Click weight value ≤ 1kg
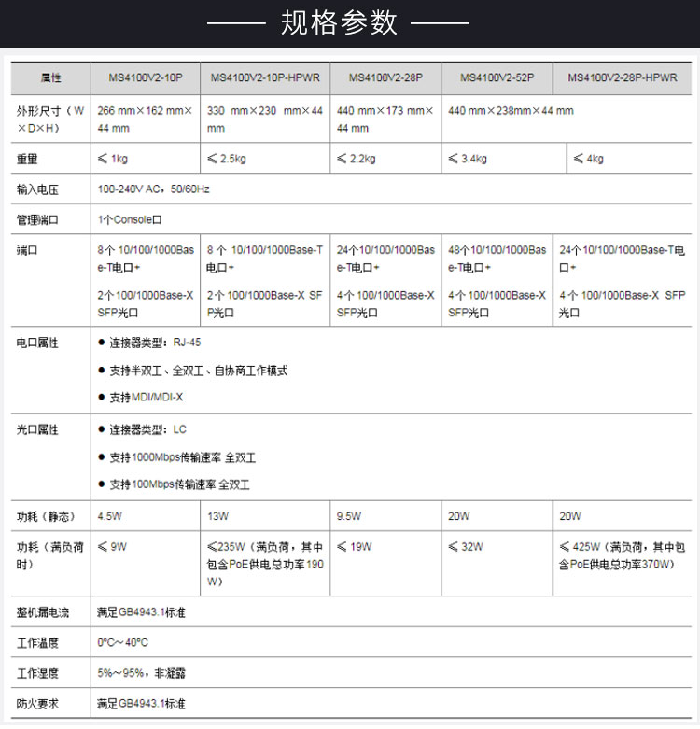 coord(113,159)
